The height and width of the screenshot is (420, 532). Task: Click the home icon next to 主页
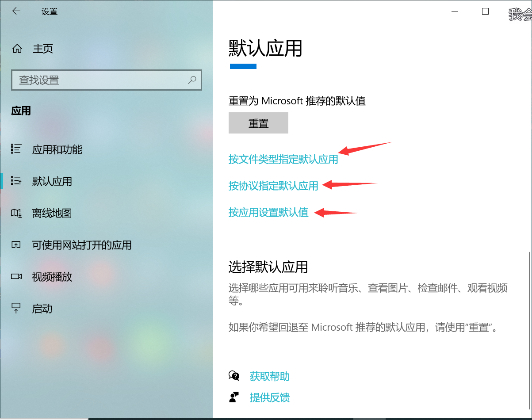click(17, 49)
